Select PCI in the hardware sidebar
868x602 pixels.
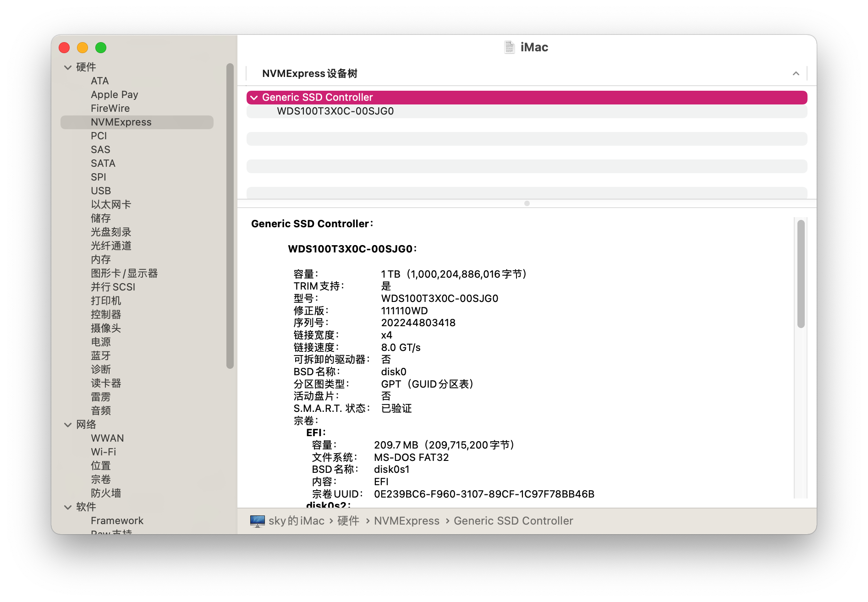[x=99, y=136]
